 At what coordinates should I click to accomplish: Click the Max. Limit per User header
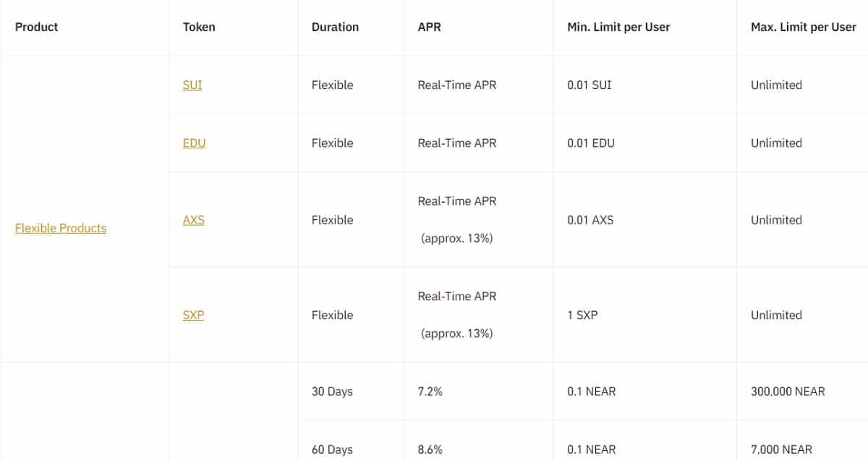pos(804,27)
